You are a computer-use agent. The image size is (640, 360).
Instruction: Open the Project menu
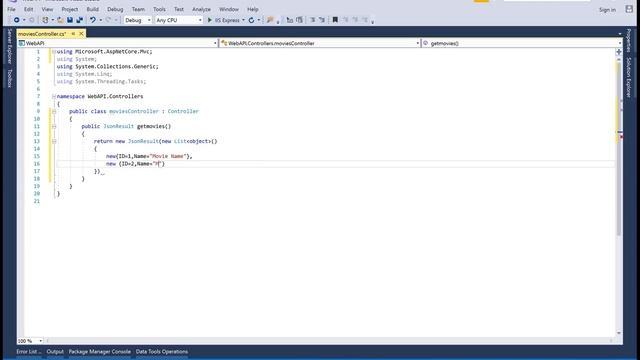pos(69,9)
